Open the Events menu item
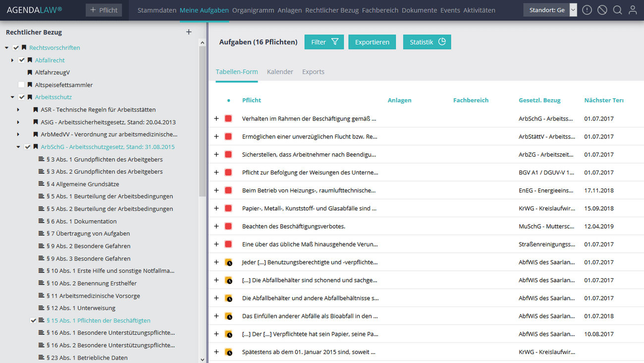 point(450,10)
